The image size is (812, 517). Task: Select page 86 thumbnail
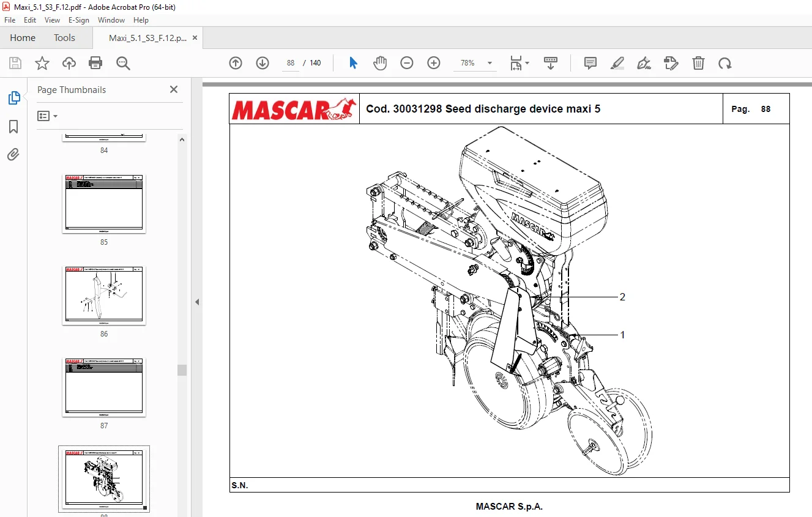[x=104, y=296]
